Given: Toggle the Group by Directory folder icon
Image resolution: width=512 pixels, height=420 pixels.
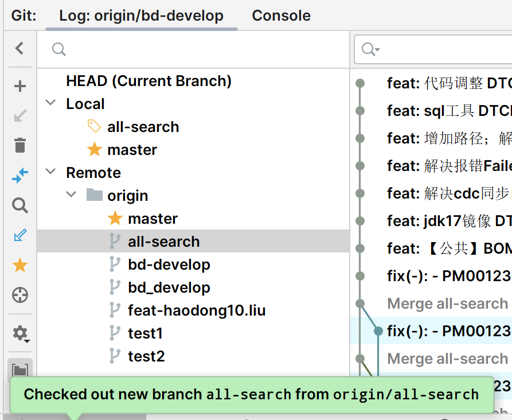Looking at the screenshot, I should (x=20, y=370).
